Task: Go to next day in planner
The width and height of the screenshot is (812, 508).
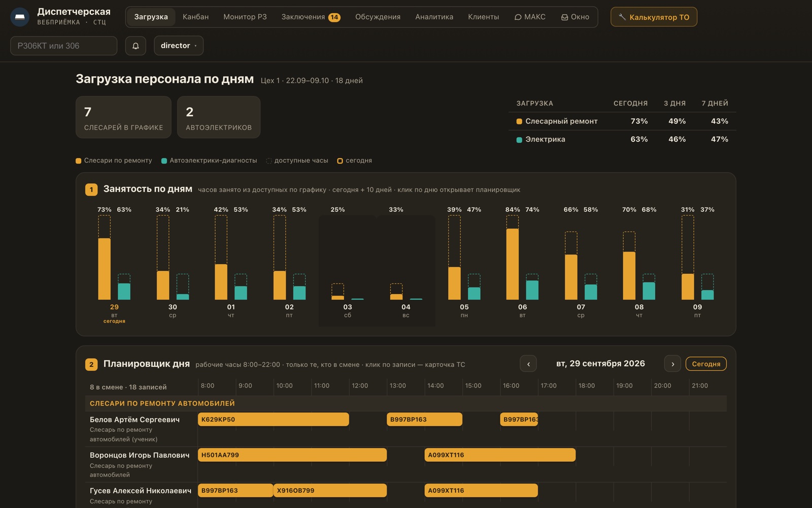Action: pyautogui.click(x=672, y=364)
